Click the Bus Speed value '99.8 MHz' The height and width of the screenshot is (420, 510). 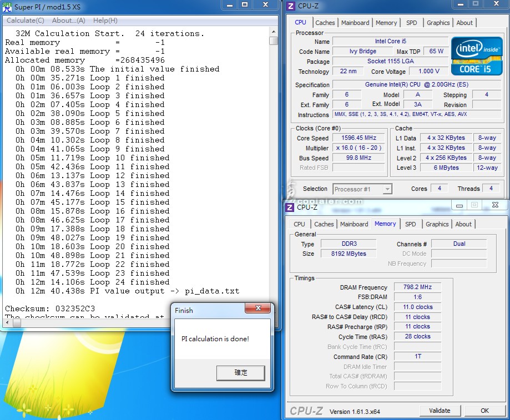click(358, 158)
